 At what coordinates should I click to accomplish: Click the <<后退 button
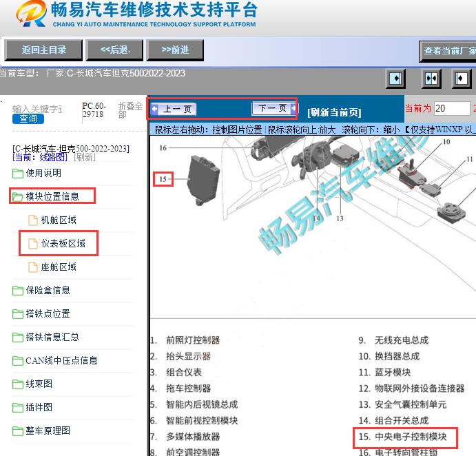point(114,50)
